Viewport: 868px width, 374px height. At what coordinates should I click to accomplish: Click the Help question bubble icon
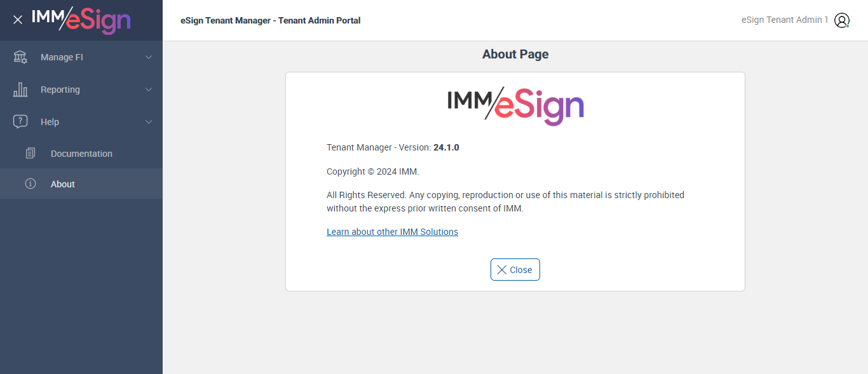coord(20,122)
